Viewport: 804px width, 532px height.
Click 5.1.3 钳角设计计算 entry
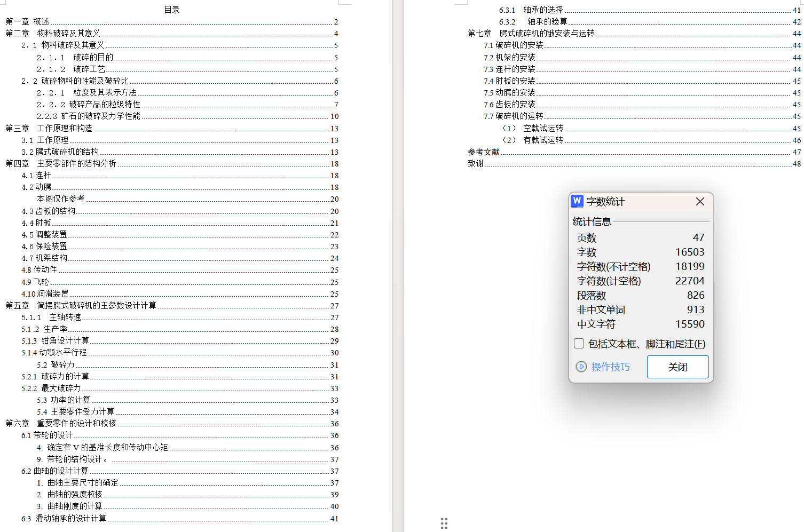click(x=180, y=340)
